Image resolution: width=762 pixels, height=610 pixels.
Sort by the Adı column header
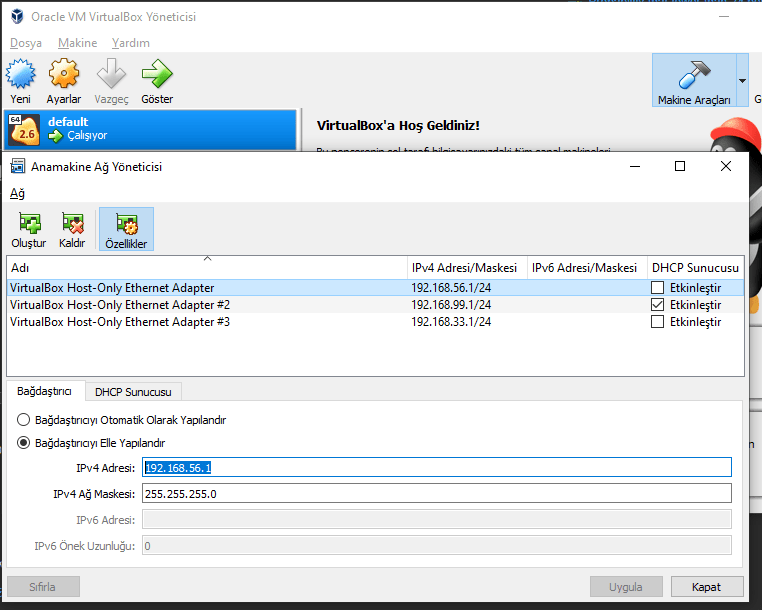(x=207, y=267)
